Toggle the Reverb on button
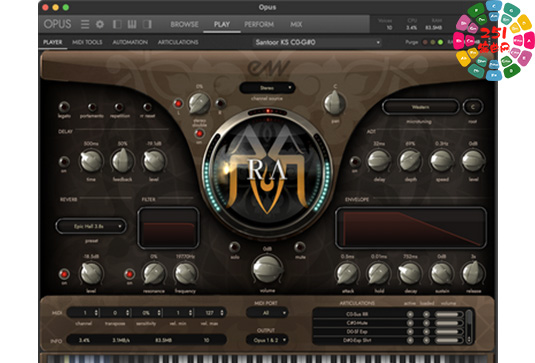This screenshot has width=535, height=363. tap(64, 274)
